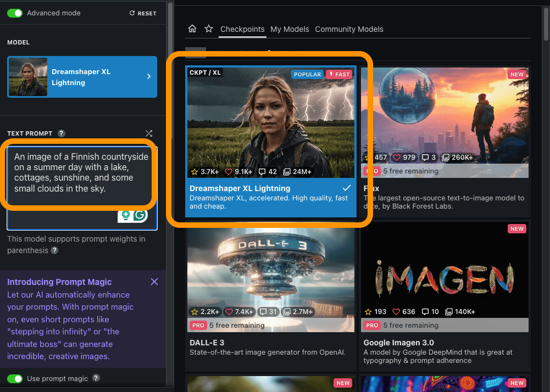Click the 'Introducing Prompt Magic' heading
Screen dimensions: 550x392
(59, 282)
